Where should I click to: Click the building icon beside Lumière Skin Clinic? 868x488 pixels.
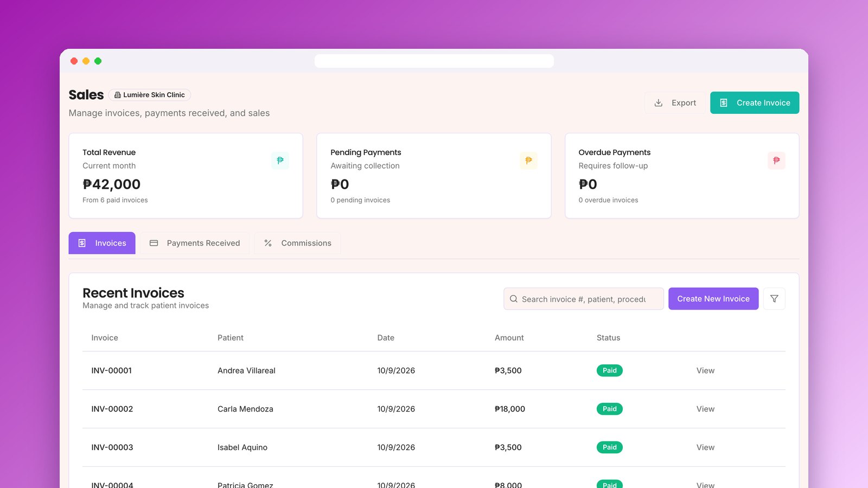pyautogui.click(x=117, y=95)
